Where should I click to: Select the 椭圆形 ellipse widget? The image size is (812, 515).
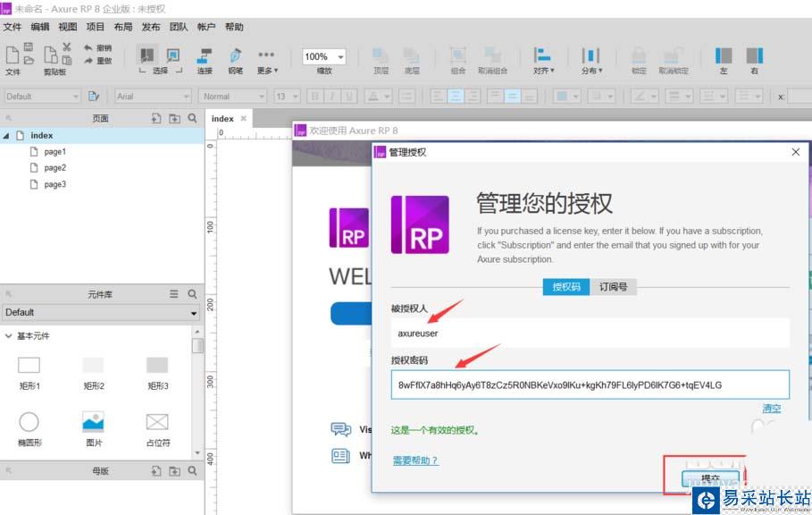coord(29,428)
